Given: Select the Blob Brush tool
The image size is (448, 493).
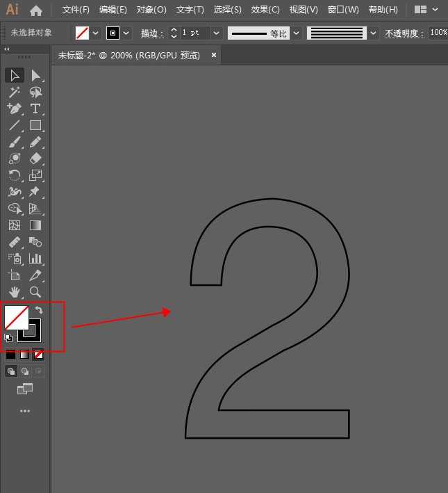Looking at the screenshot, I should point(14,159).
